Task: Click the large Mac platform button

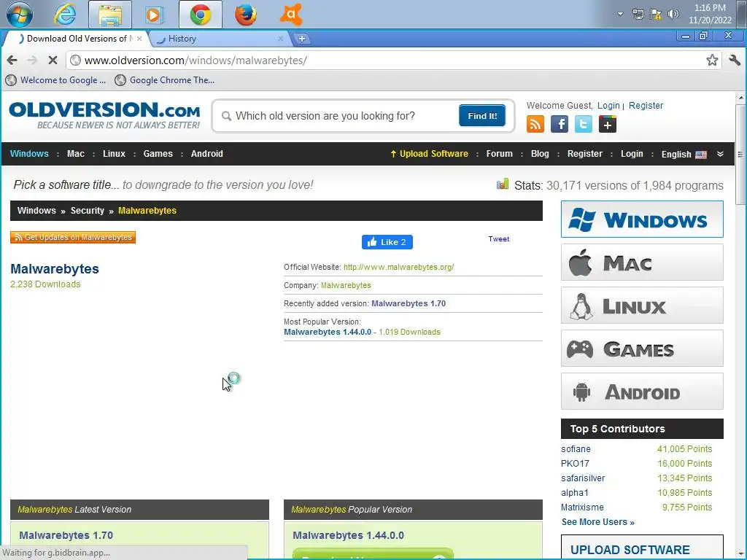Action: click(x=642, y=262)
